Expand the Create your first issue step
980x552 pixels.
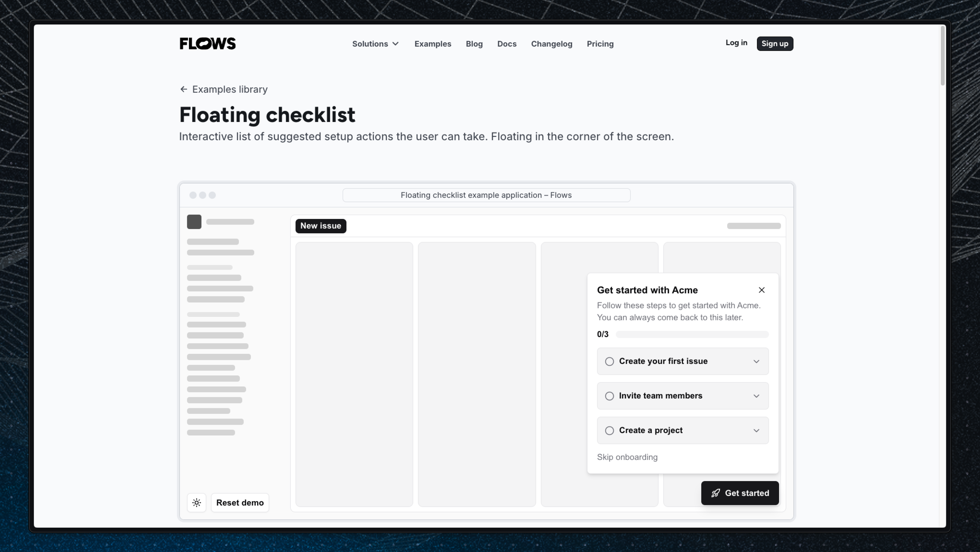[x=756, y=361]
